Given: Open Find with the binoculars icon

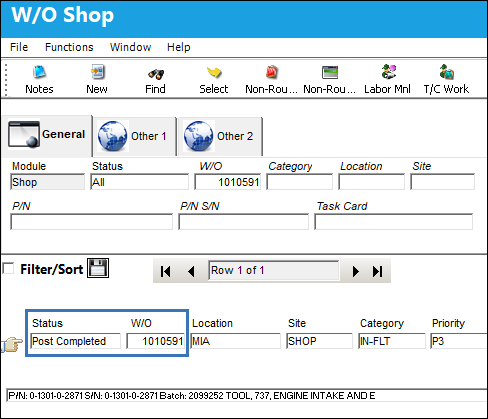Looking at the screenshot, I should pyautogui.click(x=155, y=73).
